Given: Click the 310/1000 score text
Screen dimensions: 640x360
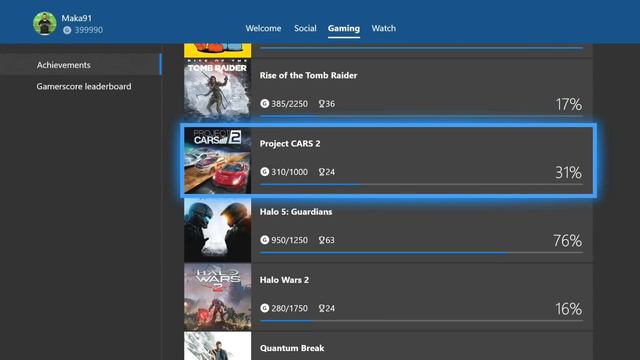Looking at the screenshot, I should [x=289, y=172].
